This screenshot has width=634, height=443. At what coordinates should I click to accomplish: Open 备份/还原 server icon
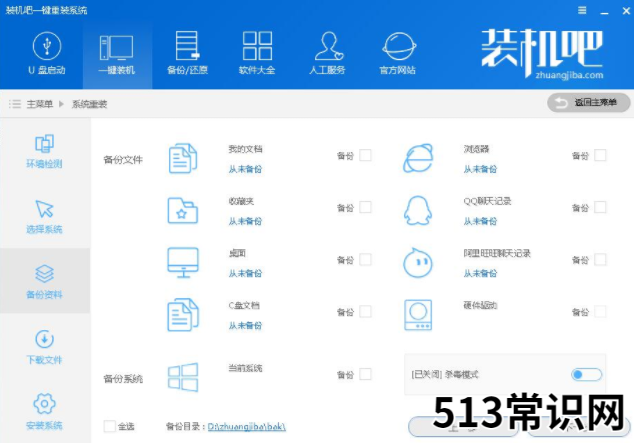point(187,46)
